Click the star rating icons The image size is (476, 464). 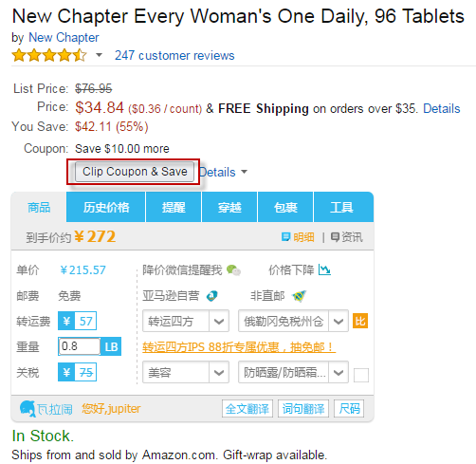49,55
